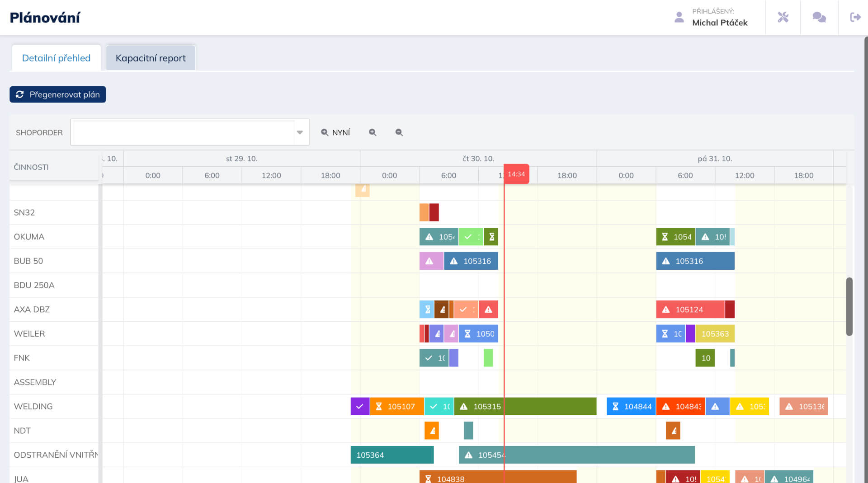Select the Detailní přehled tab
868x483 pixels.
(x=57, y=58)
